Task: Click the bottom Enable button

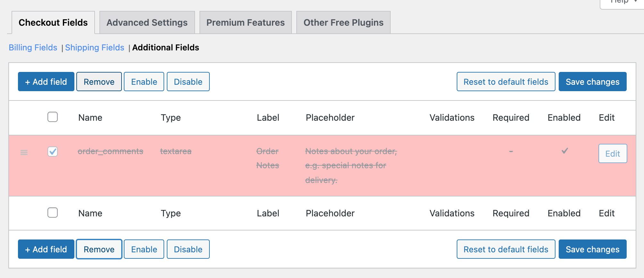Action: click(x=144, y=249)
